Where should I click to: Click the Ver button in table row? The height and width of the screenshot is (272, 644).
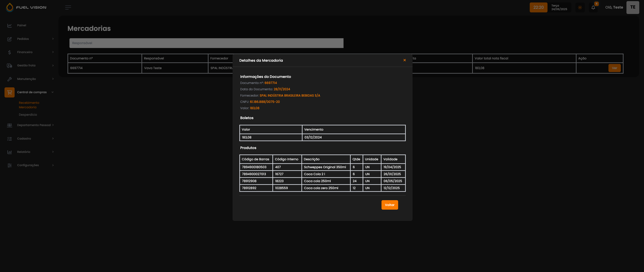[x=614, y=68]
